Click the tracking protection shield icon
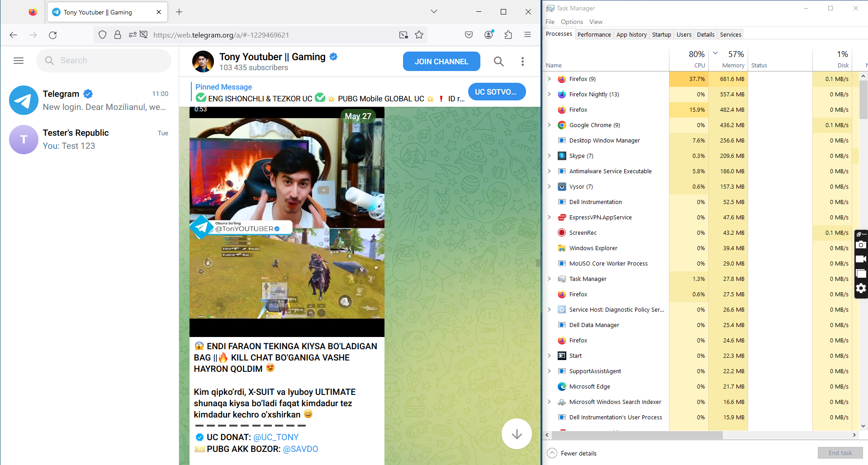This screenshot has height=465, width=868. 102,34
